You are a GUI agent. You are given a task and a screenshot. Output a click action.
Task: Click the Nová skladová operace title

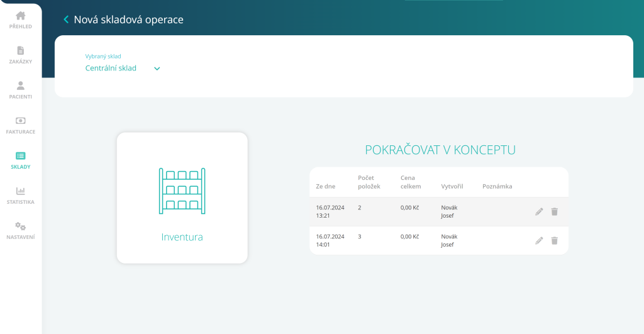click(128, 19)
